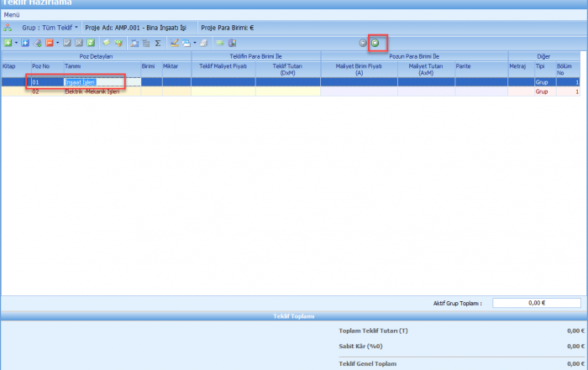Click the green add row icon

pos(7,42)
